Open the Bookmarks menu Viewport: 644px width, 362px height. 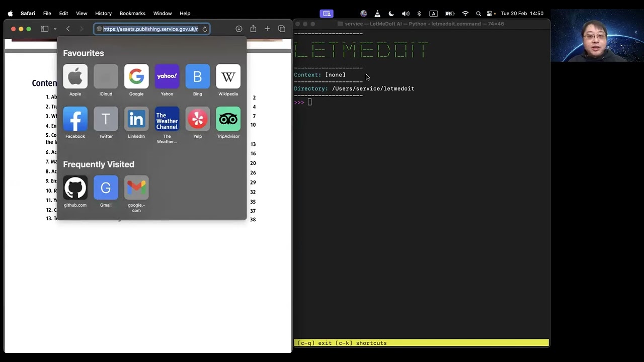point(132,14)
